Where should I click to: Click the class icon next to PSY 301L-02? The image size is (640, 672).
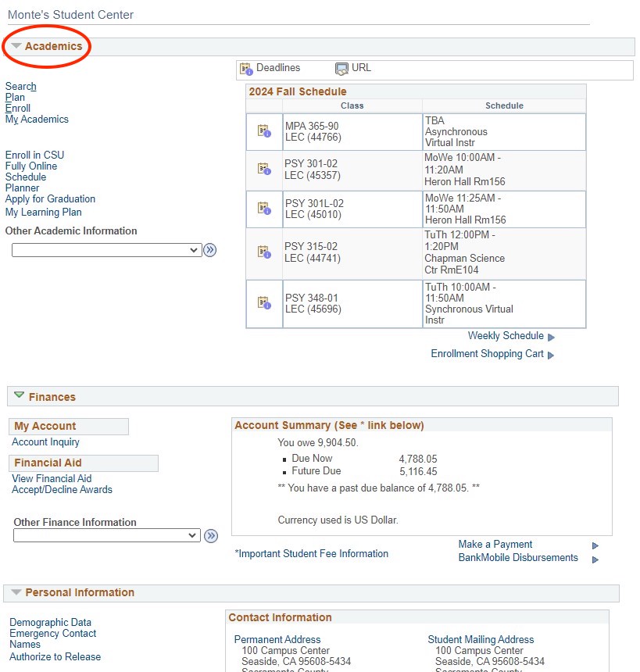pyautogui.click(x=263, y=209)
